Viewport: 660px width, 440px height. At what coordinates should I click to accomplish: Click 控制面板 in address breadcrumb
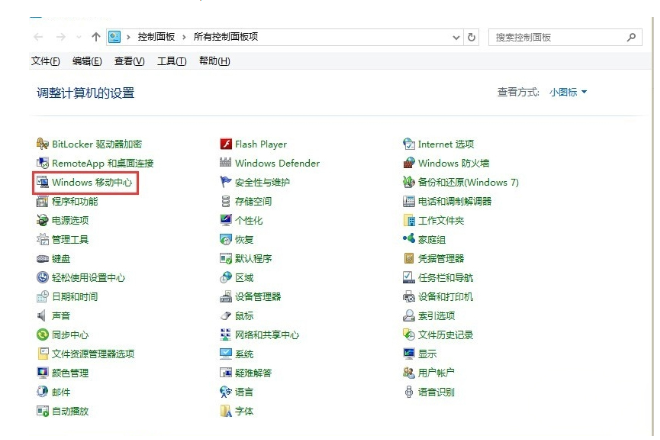pyautogui.click(x=156, y=37)
